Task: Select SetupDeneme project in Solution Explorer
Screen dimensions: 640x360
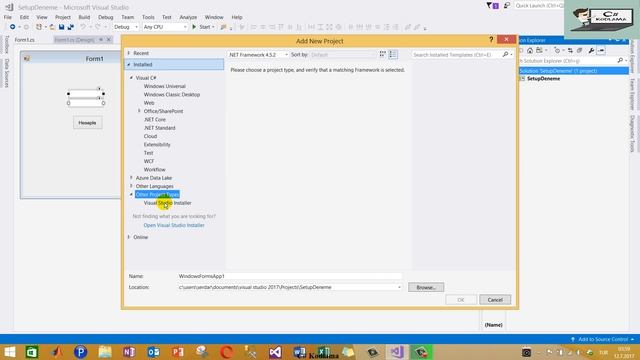Action: click(543, 78)
